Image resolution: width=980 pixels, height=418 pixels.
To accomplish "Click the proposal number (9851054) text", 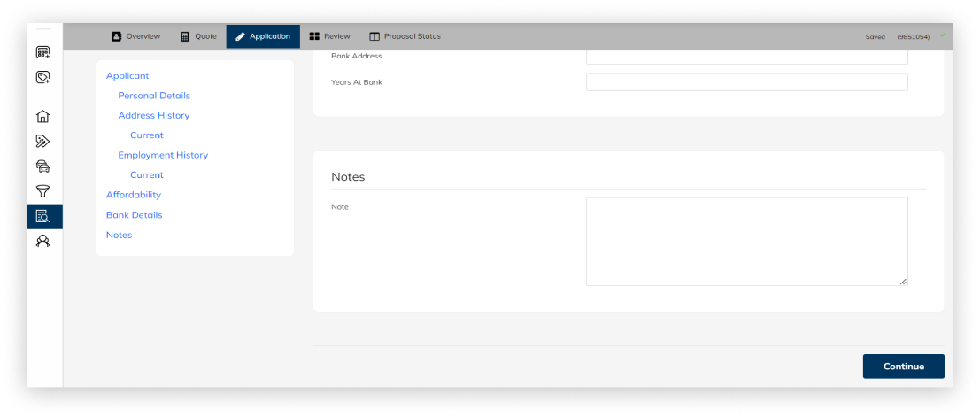I will coord(913,37).
